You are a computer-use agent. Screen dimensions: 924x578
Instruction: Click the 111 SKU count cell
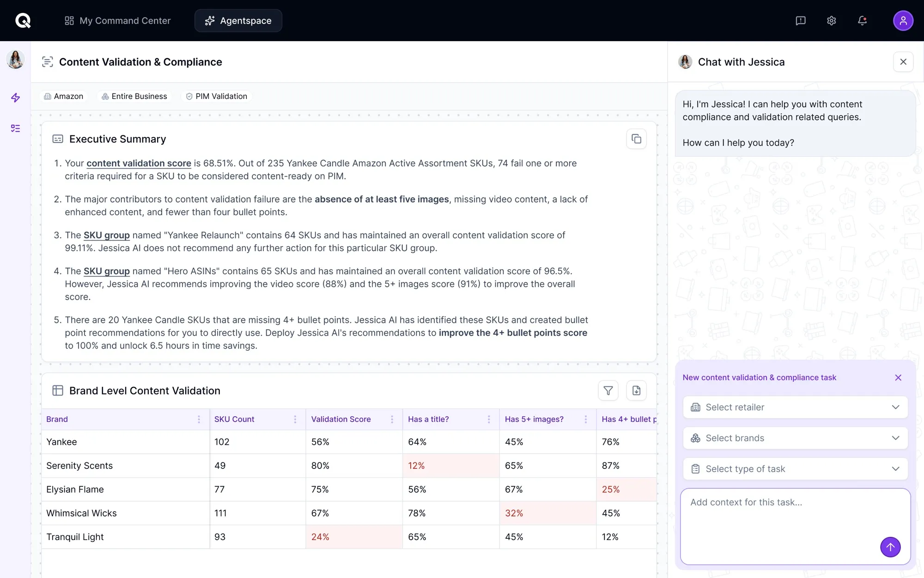pyautogui.click(x=258, y=513)
